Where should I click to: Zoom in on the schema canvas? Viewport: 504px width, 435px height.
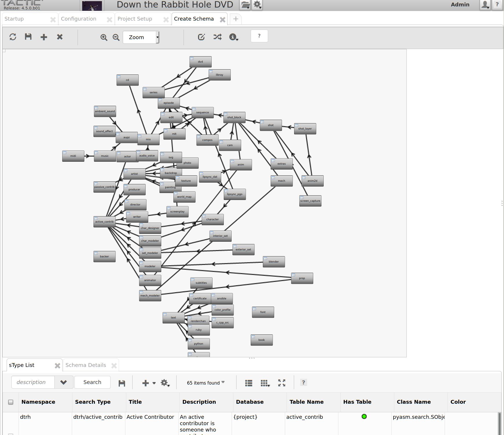104,37
